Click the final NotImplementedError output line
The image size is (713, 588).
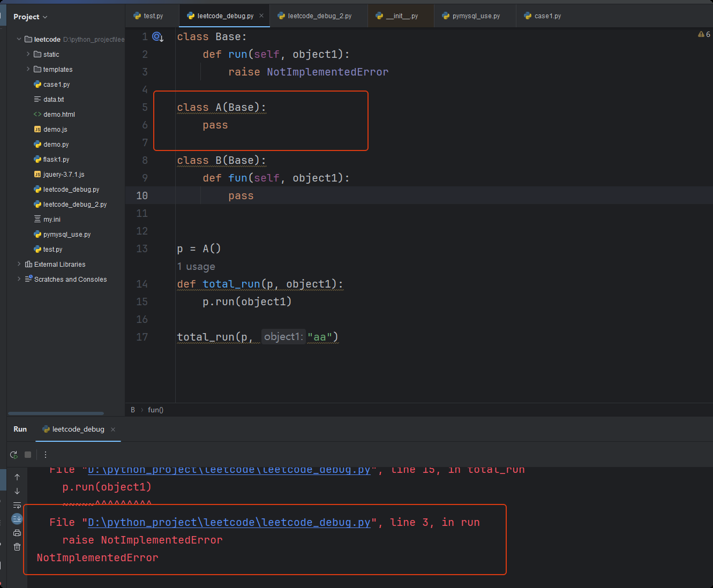(97, 558)
